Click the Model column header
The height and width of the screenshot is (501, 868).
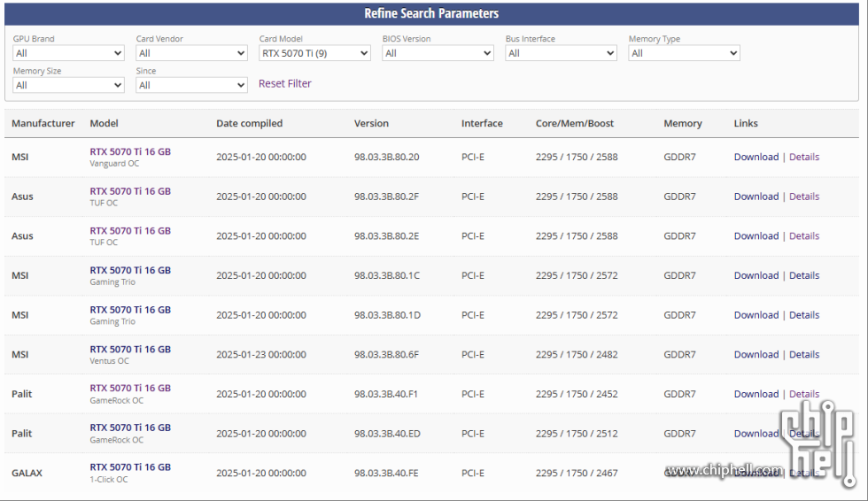(105, 123)
